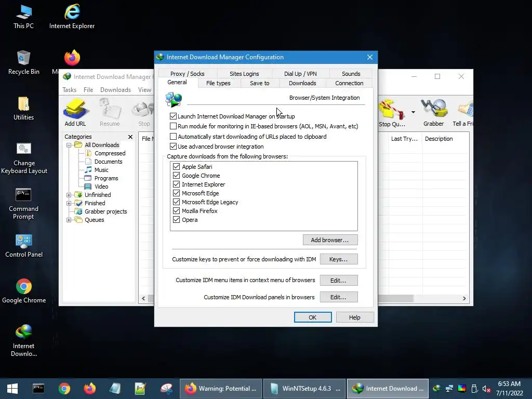Uncheck Google Chrome browser capture

point(176,176)
